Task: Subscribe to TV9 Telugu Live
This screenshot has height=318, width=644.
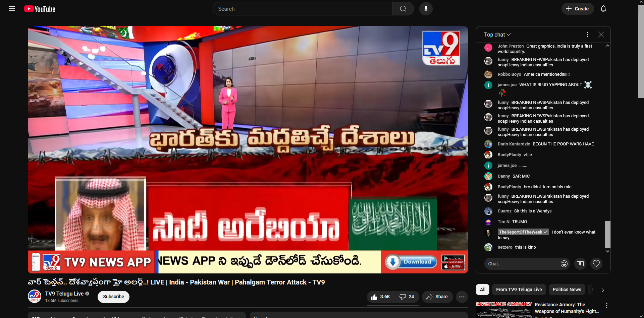Action: (x=113, y=297)
